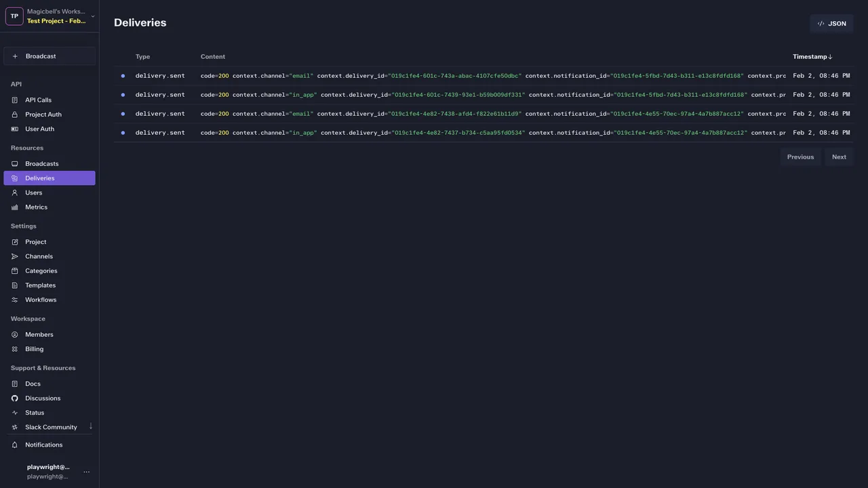868x488 pixels.
Task: Click the Deliveries page heading
Action: 140,22
